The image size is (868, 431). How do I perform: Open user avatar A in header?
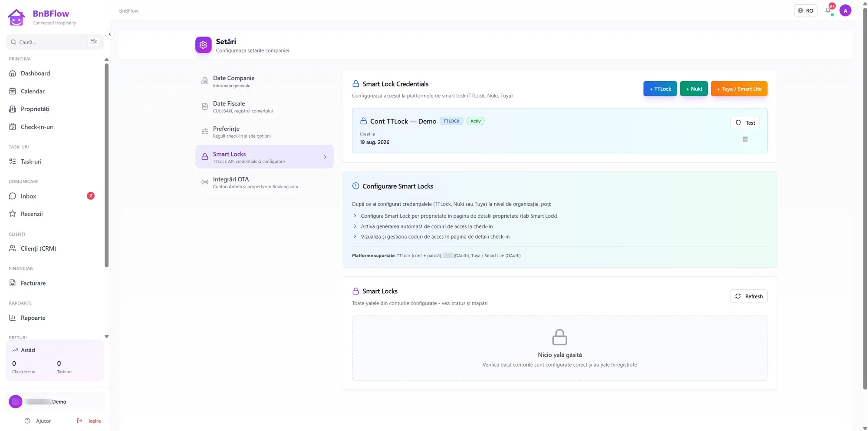click(845, 10)
